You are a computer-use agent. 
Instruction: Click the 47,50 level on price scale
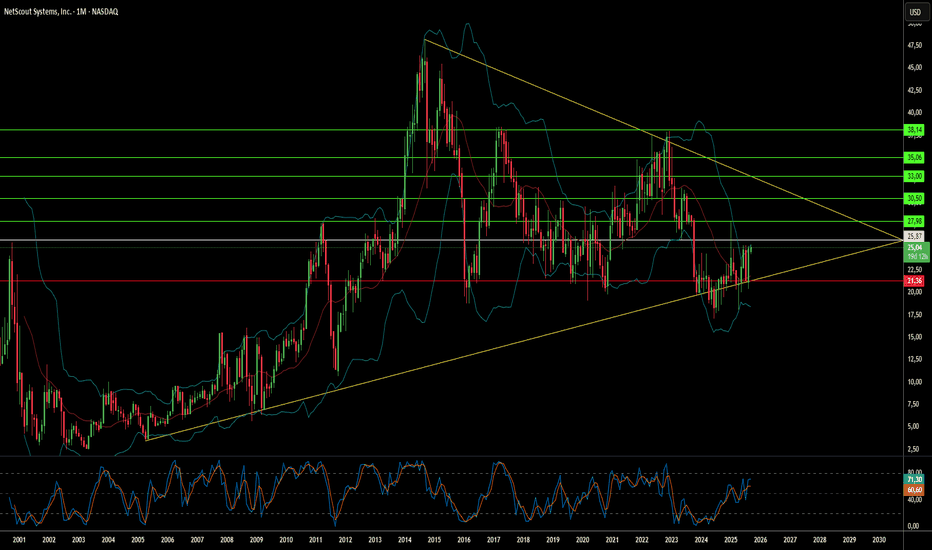[x=915, y=45]
